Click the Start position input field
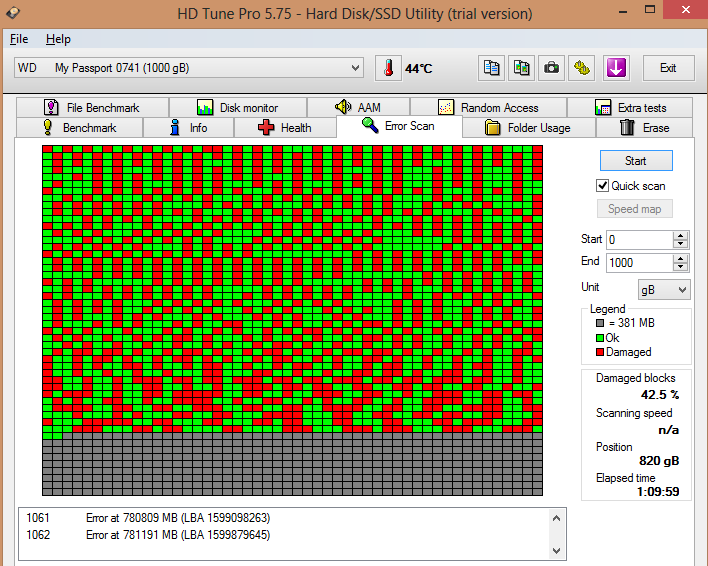Screen dimensions: 708x566 (639, 240)
